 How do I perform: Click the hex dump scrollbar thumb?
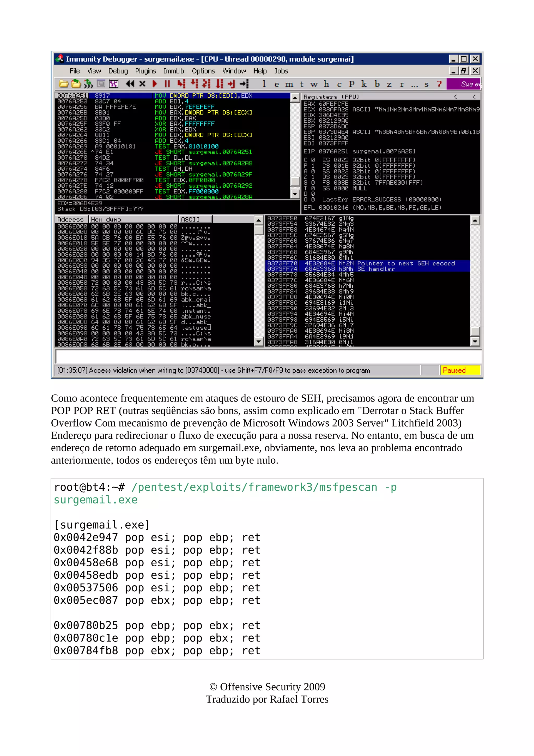click(259, 230)
